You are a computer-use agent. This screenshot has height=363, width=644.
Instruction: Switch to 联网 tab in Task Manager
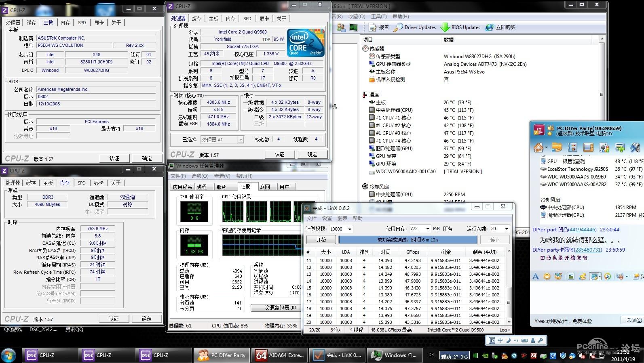coord(265,187)
